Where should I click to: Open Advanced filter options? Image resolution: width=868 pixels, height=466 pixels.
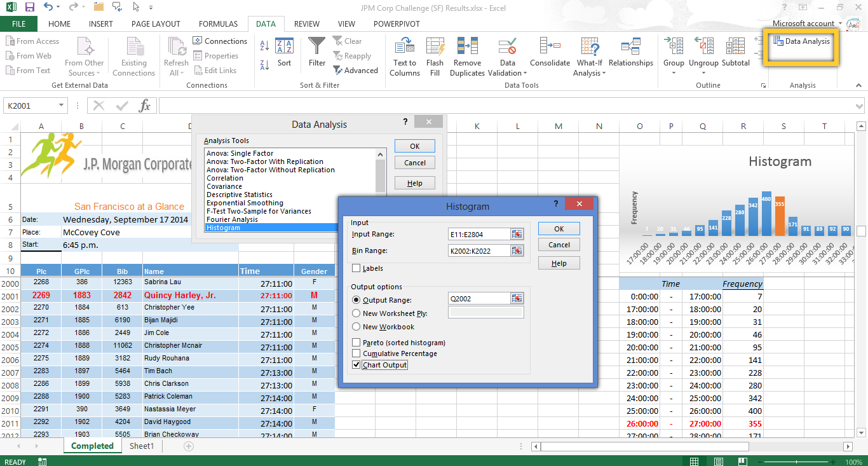(356, 71)
